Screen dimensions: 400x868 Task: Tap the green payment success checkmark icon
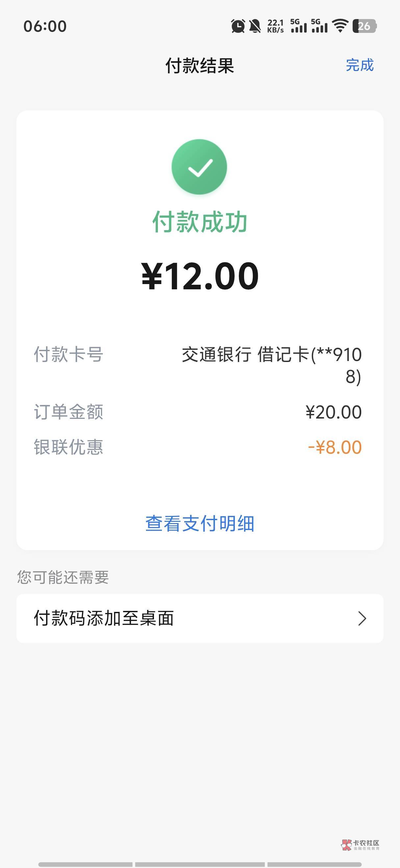click(x=199, y=167)
